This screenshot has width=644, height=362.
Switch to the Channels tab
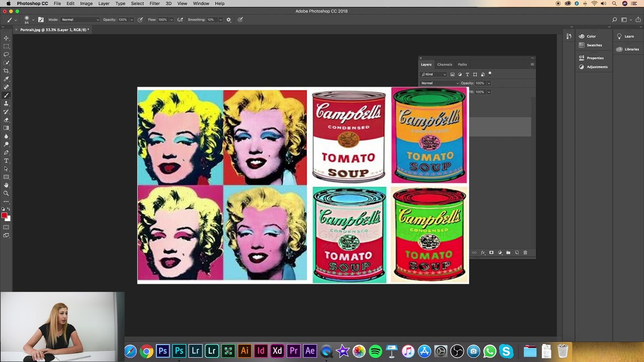point(445,64)
